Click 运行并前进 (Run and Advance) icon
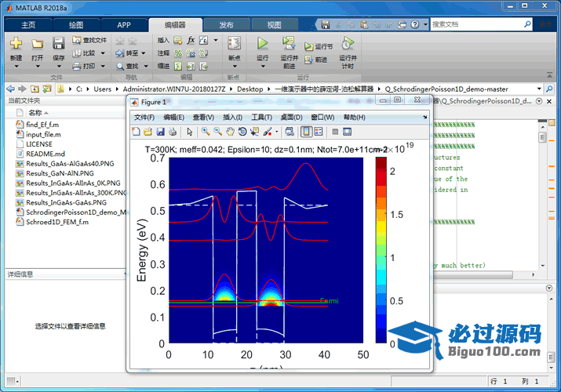This screenshot has width=561, height=392. [289, 43]
